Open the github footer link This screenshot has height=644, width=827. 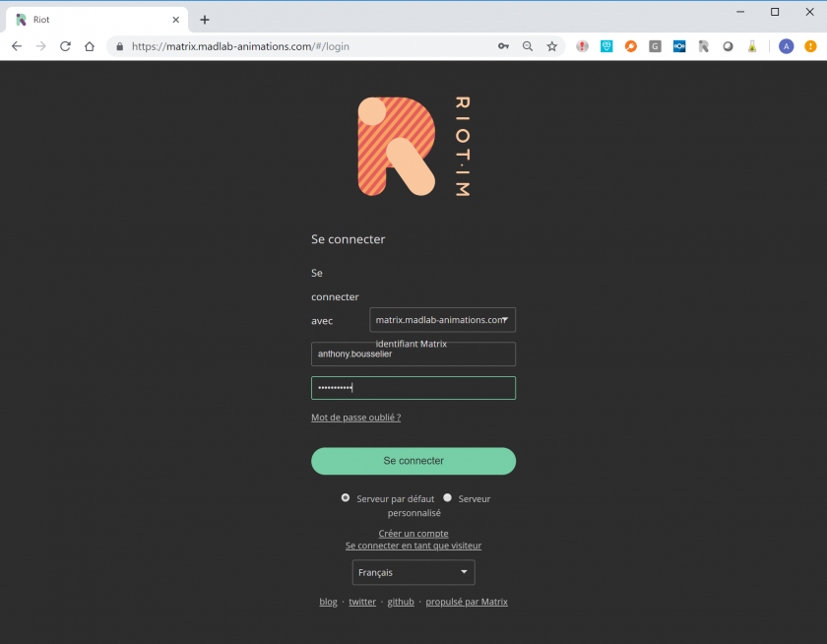[x=401, y=602]
